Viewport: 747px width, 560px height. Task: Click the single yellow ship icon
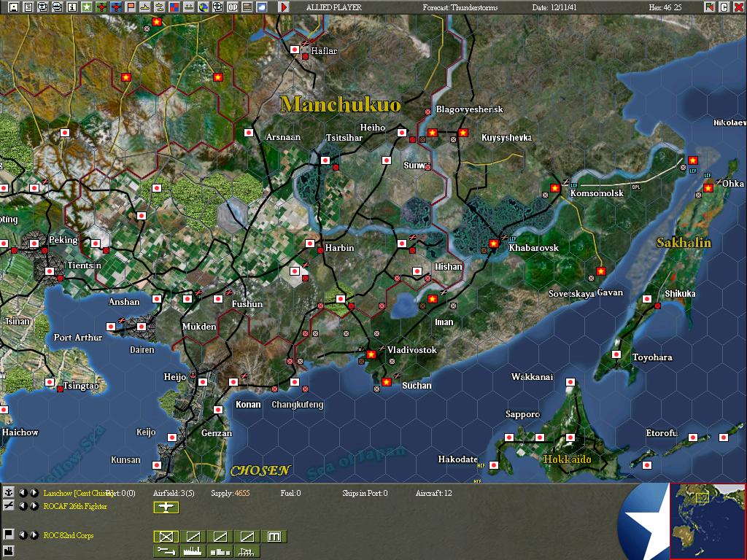click(x=145, y=7)
